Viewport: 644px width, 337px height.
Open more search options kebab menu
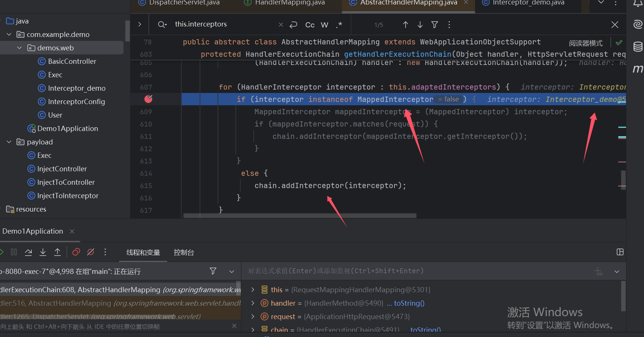[449, 25]
